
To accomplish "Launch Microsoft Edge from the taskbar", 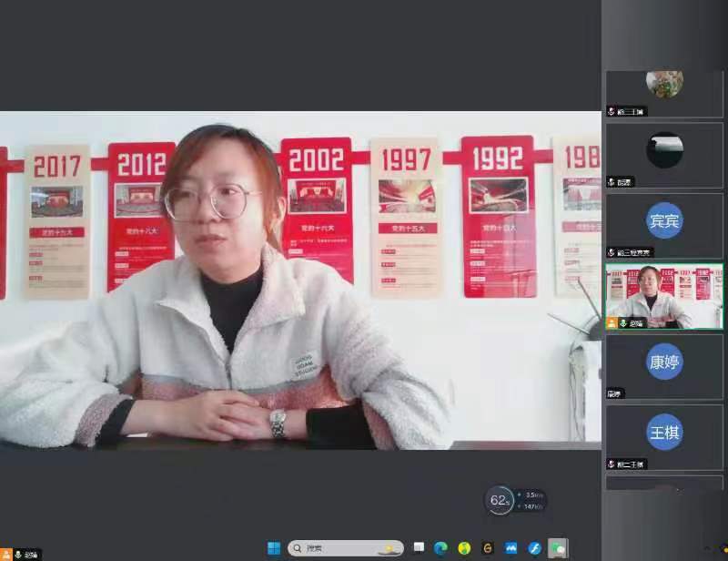I will click(441, 548).
